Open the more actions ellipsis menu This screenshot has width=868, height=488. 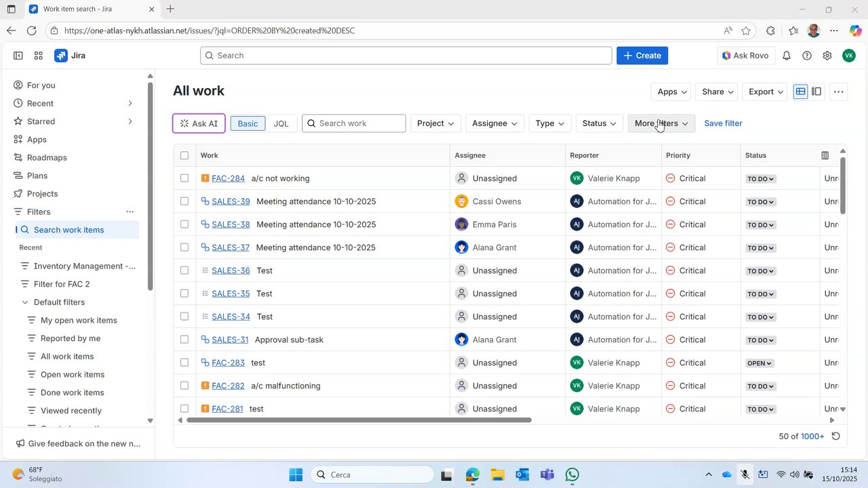(839, 91)
